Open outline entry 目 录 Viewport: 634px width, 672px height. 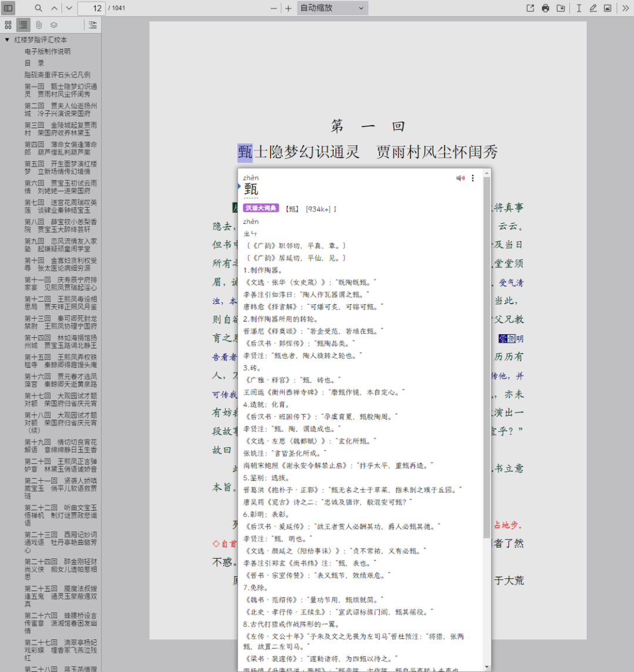(34, 63)
